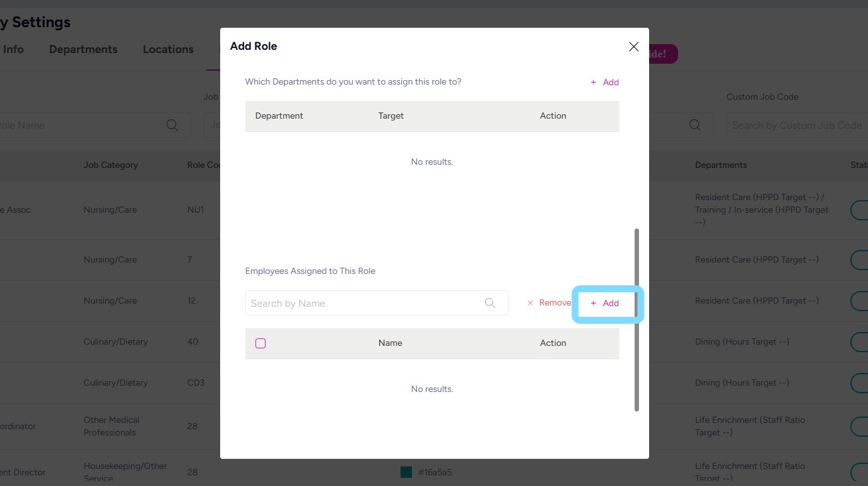Click Add beside the Remove button
868x486 pixels.
tap(604, 303)
